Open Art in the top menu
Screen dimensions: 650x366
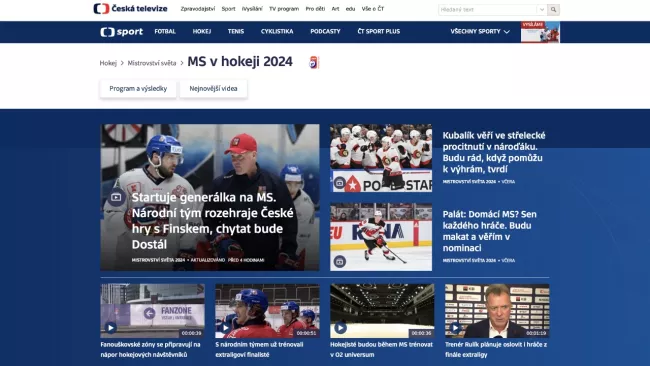[335, 9]
